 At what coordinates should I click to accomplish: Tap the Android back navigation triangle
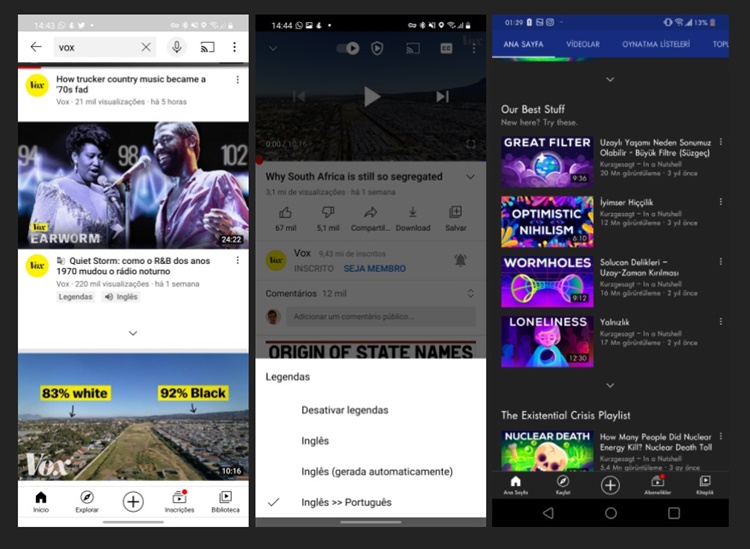548,513
